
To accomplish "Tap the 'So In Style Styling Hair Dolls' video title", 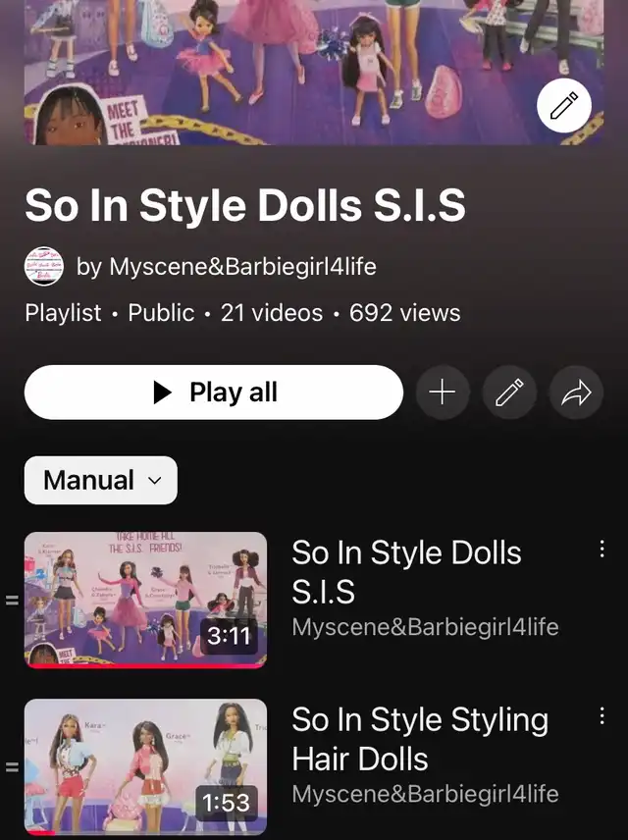I will tap(419, 738).
